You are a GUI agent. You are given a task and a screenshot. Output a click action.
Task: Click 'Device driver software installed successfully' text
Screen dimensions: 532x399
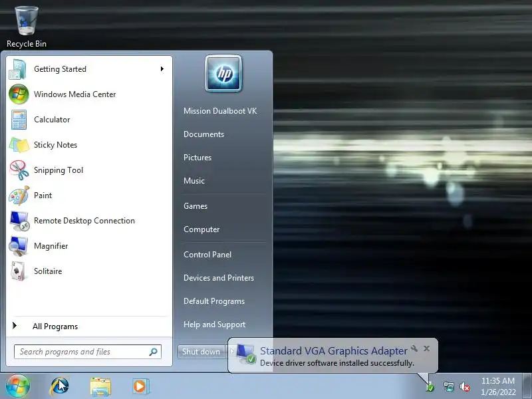coord(337,363)
